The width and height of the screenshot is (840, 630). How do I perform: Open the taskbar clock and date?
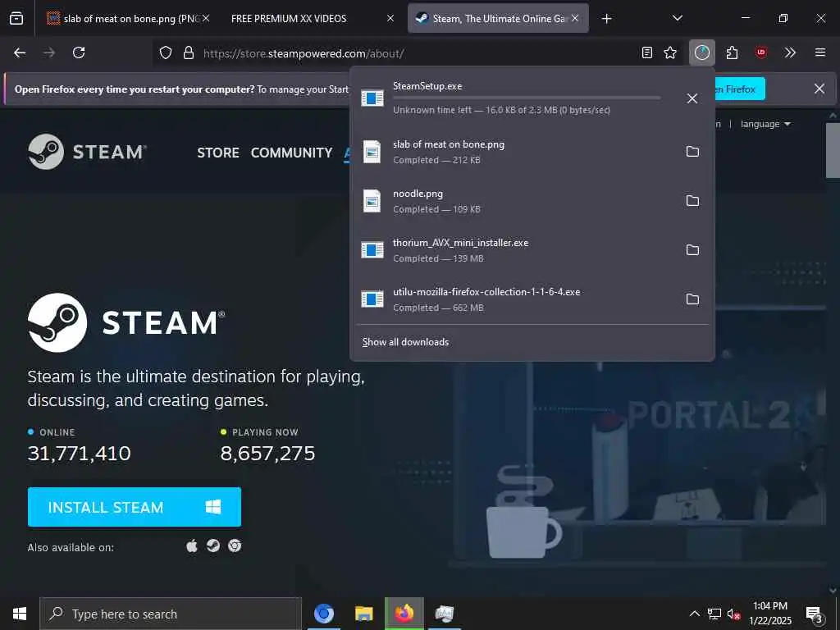[769, 614]
